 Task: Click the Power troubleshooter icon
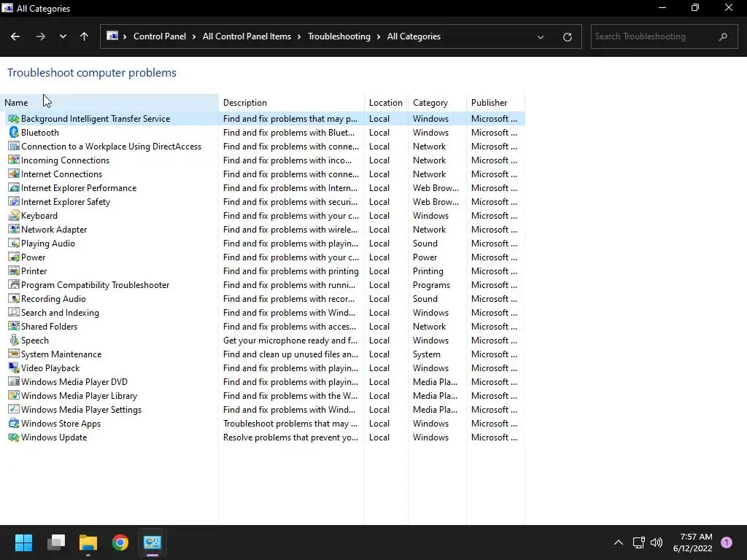pyautogui.click(x=14, y=257)
